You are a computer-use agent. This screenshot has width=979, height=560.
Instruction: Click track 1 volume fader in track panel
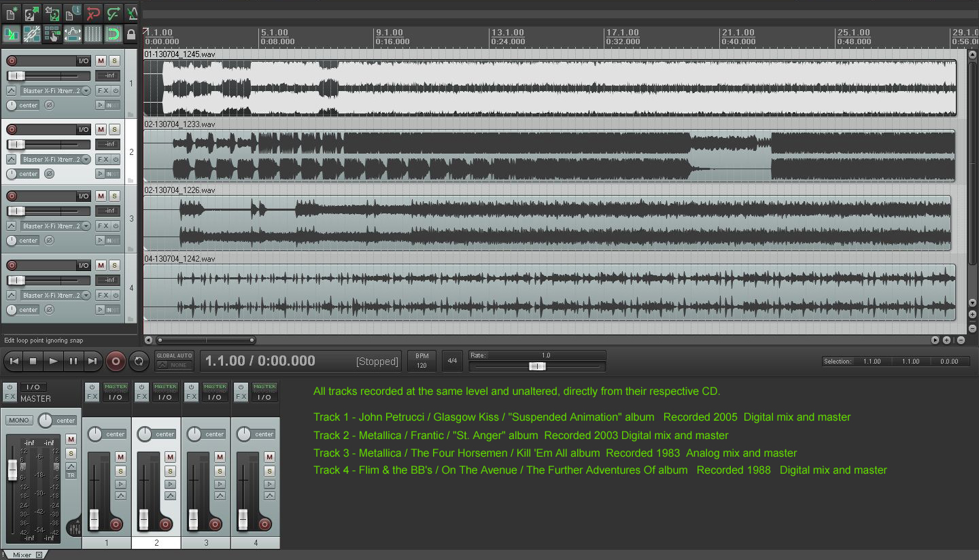pos(15,75)
